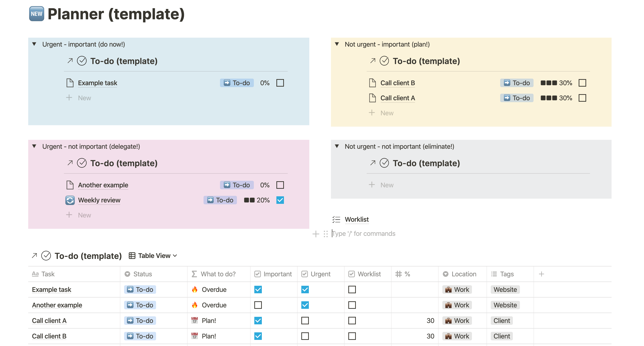Open the To-do status menu for Call client A
Screen dimensions: 644x346
517,98
